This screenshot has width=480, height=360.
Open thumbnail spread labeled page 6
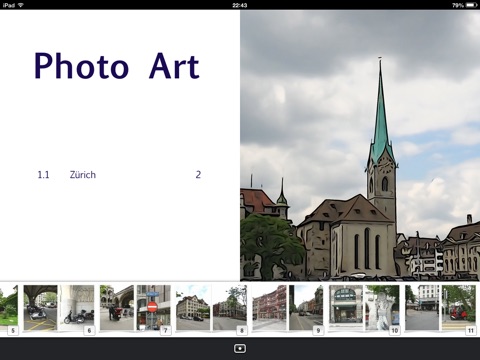[59, 308]
